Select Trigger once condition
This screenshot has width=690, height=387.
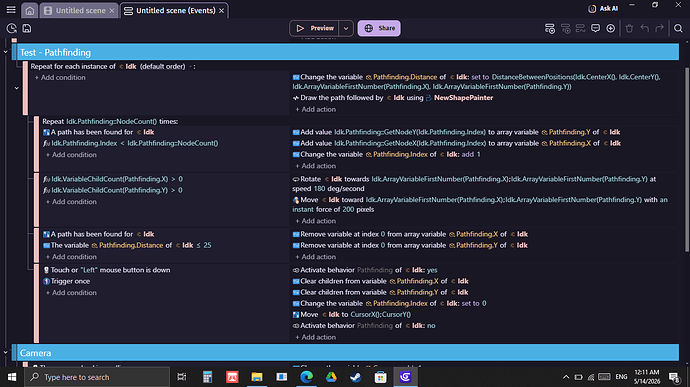(66, 281)
